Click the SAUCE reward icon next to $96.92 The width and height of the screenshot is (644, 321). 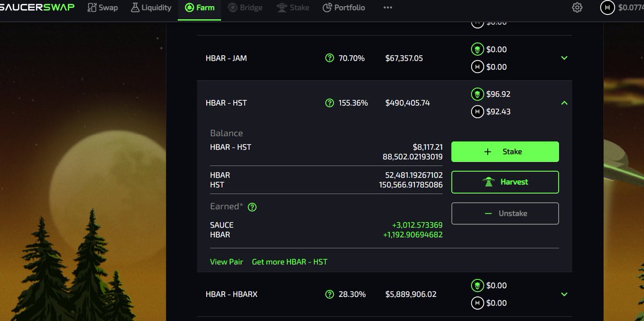click(x=477, y=94)
